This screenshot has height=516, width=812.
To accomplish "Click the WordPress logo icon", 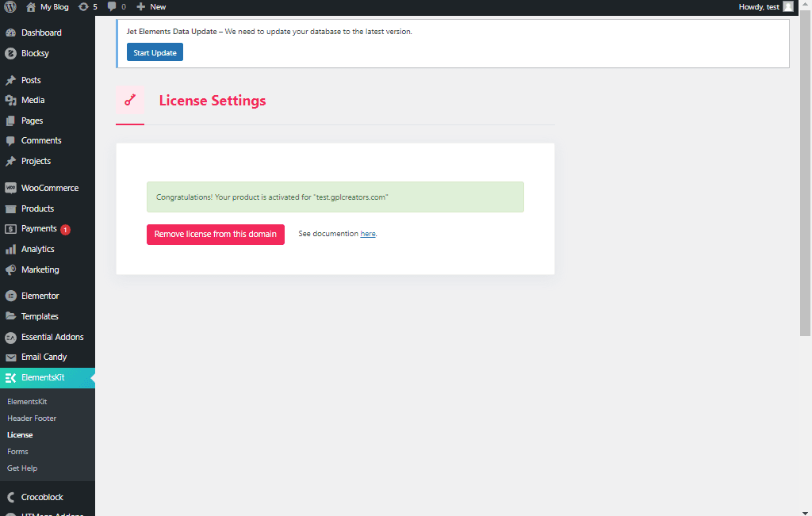I will pos(10,6).
